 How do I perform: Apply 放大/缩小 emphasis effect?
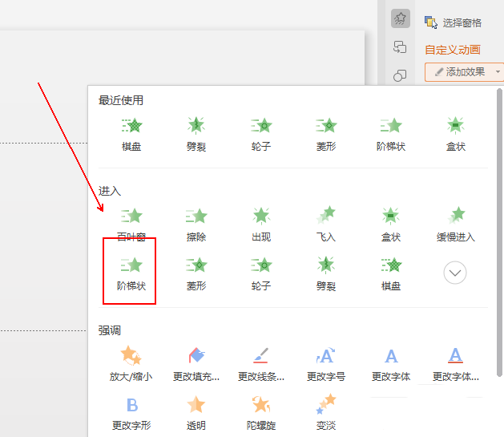[x=131, y=364]
